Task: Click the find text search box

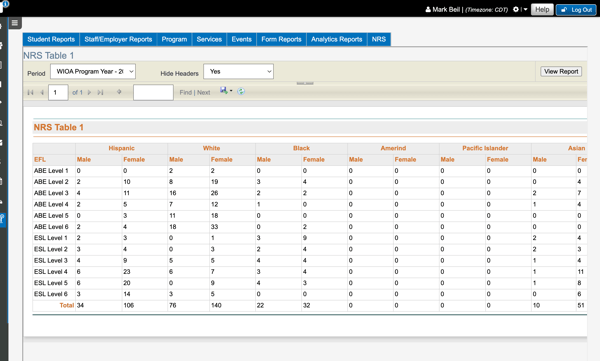Action: point(153,92)
